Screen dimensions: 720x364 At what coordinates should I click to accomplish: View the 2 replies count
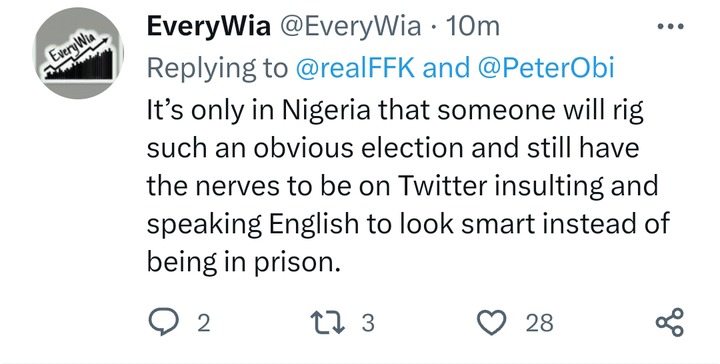[x=204, y=323]
